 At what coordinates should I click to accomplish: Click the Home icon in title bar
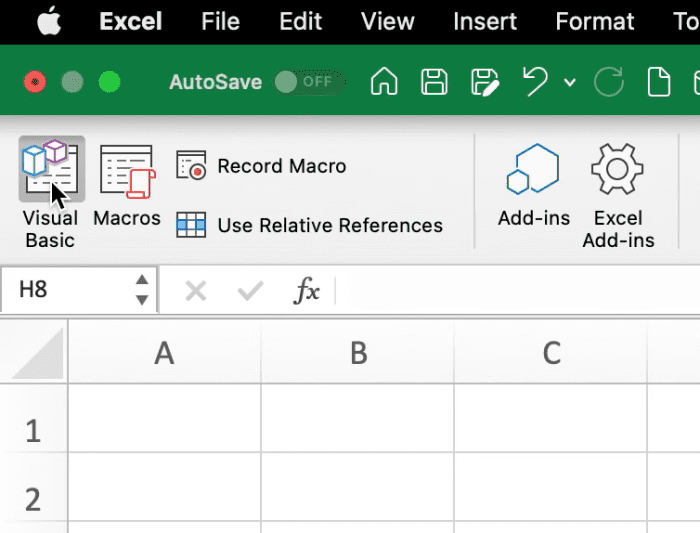384,82
